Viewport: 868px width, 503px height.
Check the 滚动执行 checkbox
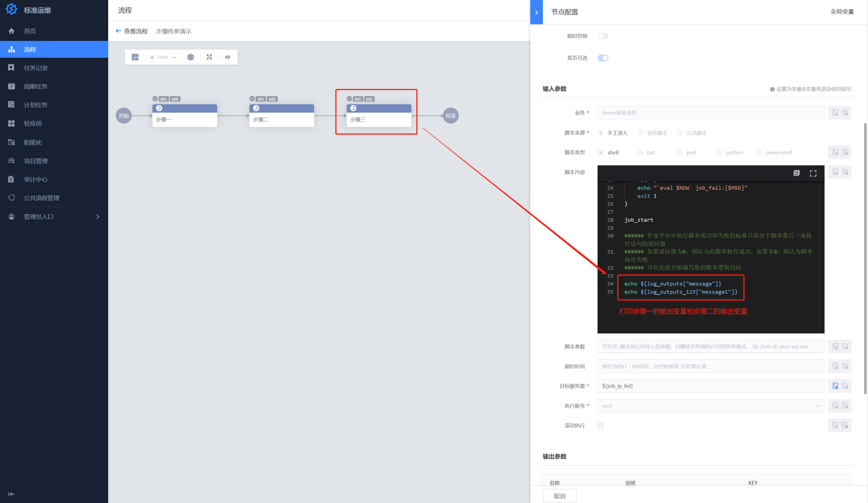click(x=600, y=426)
